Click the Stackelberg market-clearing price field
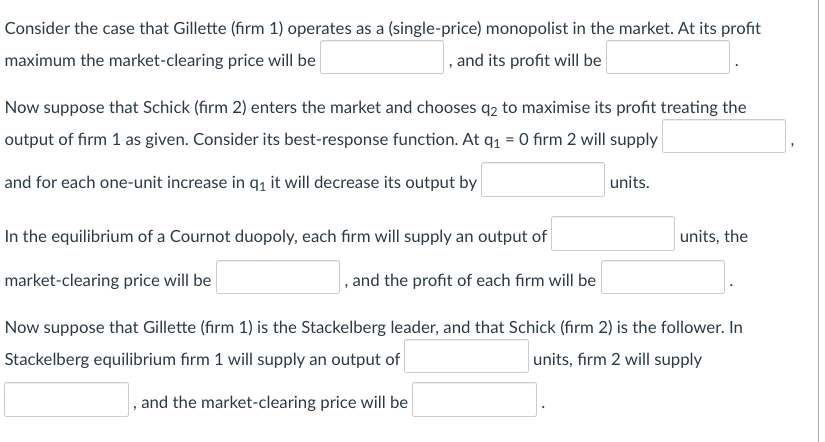The height and width of the screenshot is (442, 825). (x=474, y=399)
